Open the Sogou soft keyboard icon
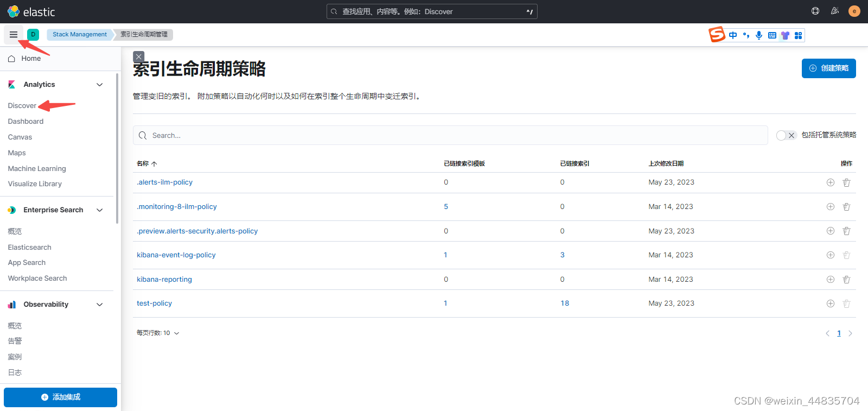The image size is (868, 411). pyautogui.click(x=772, y=35)
